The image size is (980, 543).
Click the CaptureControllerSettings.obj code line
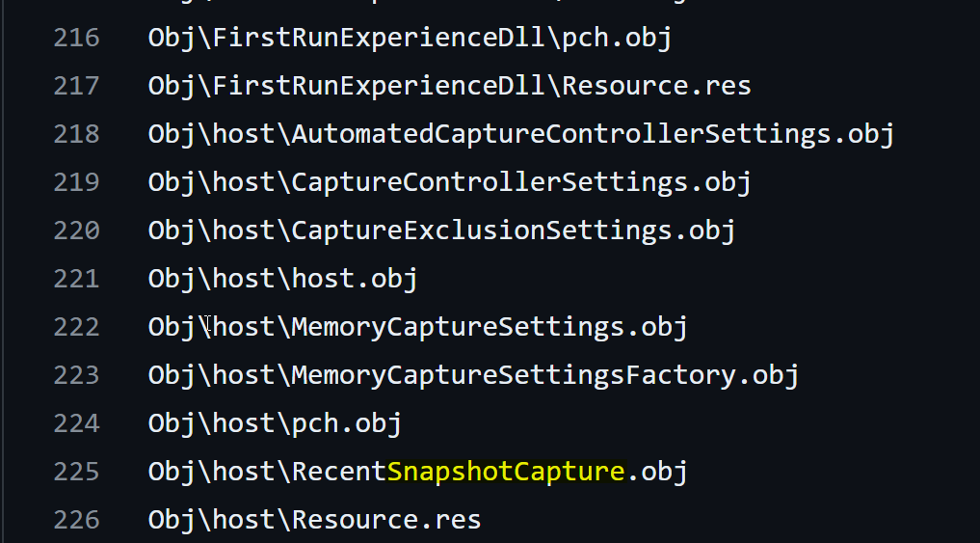click(449, 183)
